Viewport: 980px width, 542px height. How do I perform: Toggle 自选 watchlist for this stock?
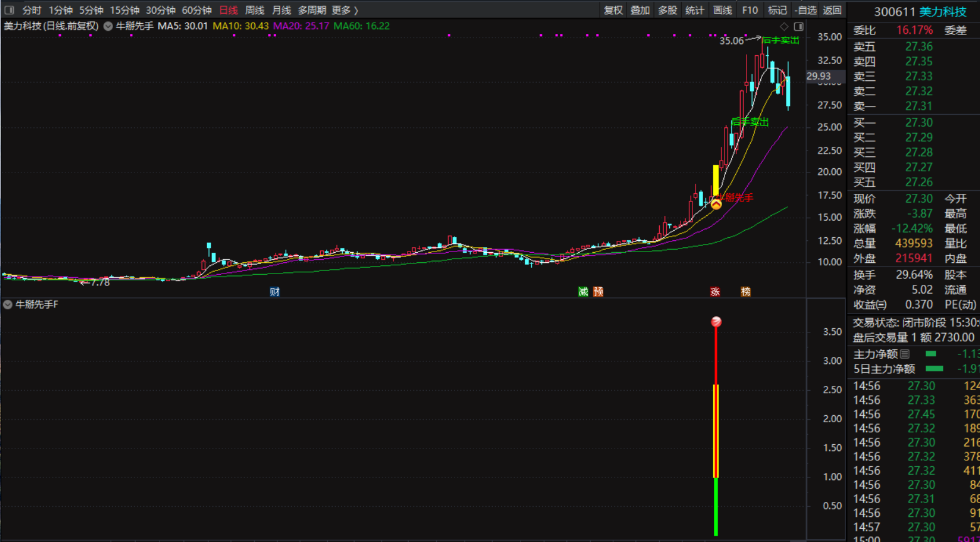click(805, 10)
